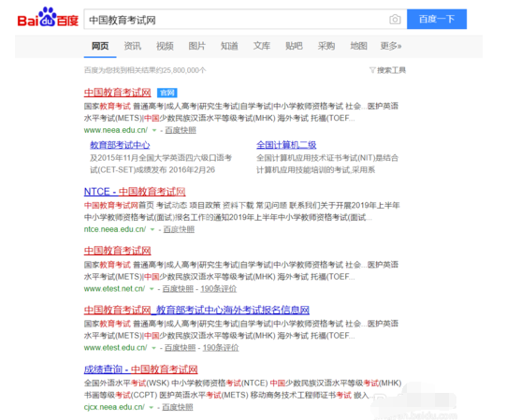View 190条评价 for www.etest.edu.cn
The height and width of the screenshot is (420, 521).
[x=221, y=348]
